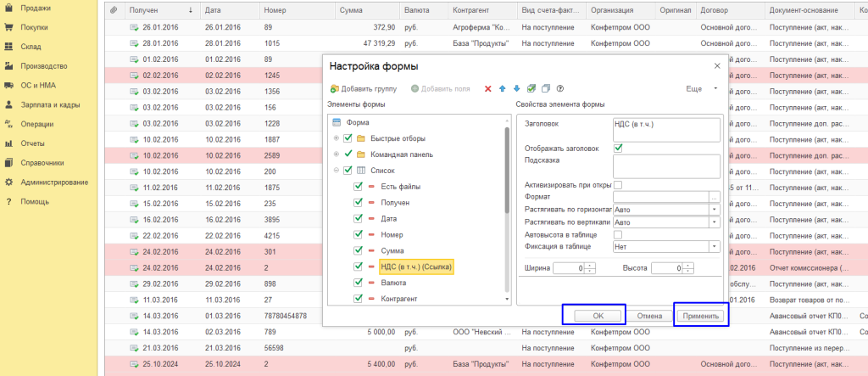Click Добавить группу folder icon
This screenshot has width=868, height=376.
point(336,88)
